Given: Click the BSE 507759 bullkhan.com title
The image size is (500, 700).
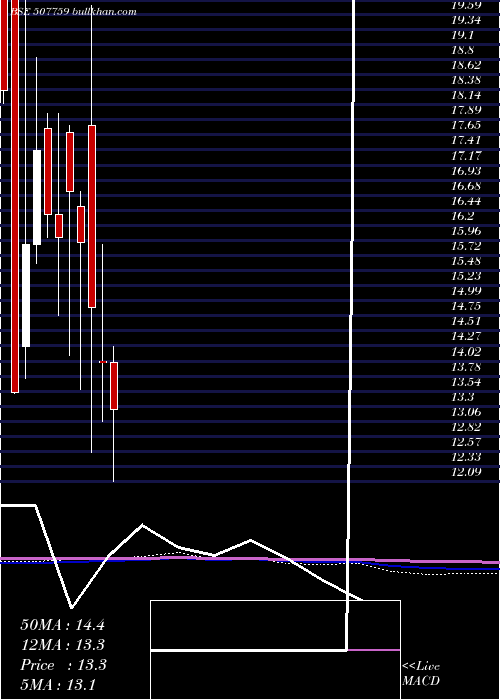Looking at the screenshot, I should pyautogui.click(x=74, y=12).
